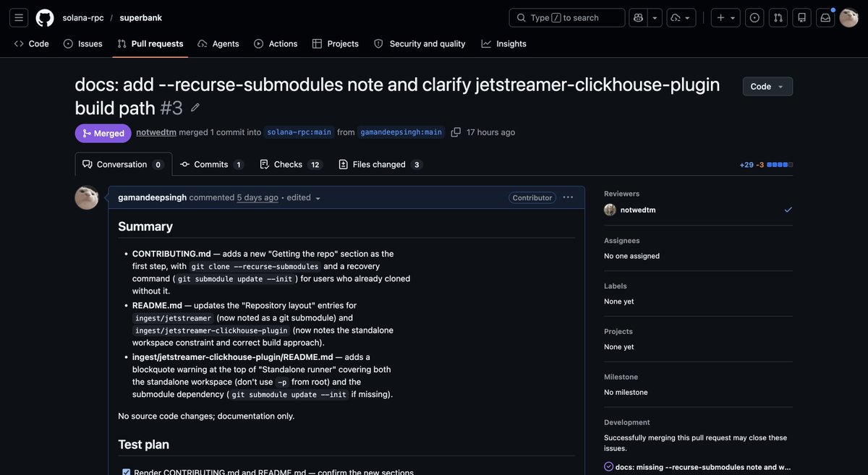This screenshot has height=475, width=868.
Task: Open the '5 days ago' comment timestamp
Action: click(258, 197)
